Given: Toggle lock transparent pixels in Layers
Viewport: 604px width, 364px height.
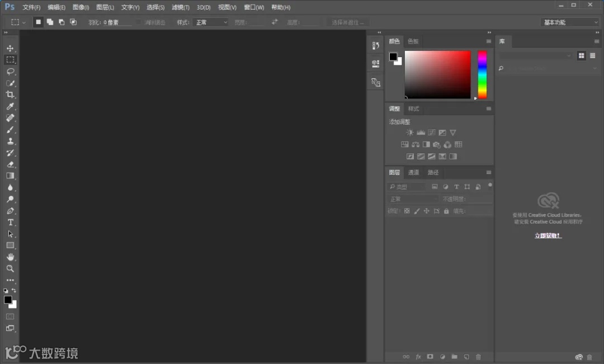Looking at the screenshot, I should pyautogui.click(x=407, y=211).
